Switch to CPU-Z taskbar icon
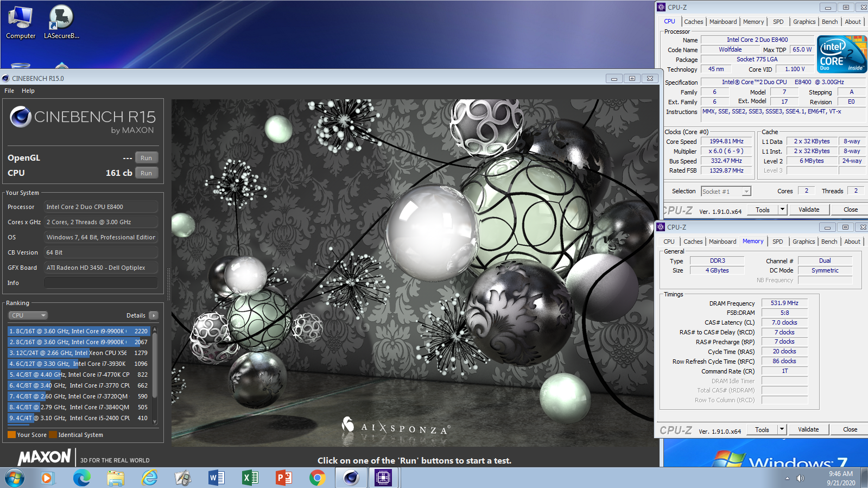 pyautogui.click(x=383, y=478)
